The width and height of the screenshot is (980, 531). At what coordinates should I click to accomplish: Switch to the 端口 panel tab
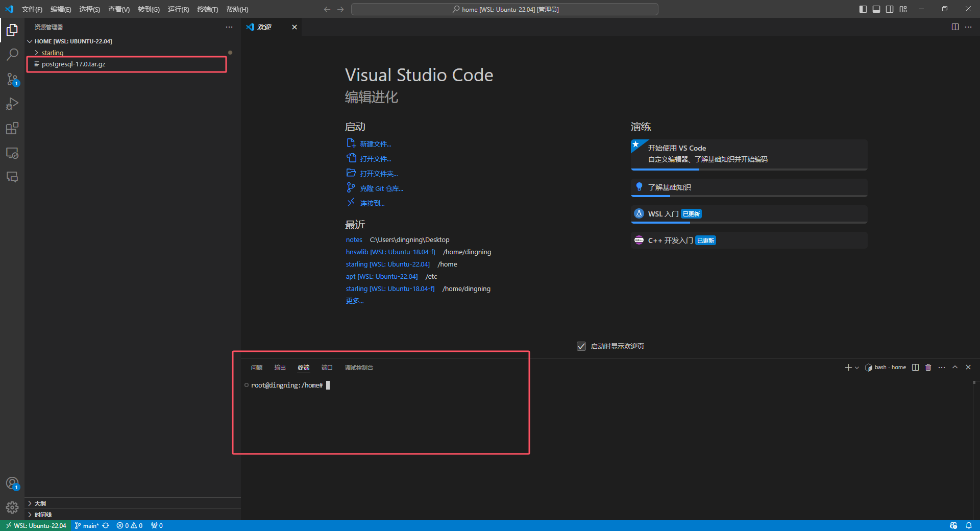(x=327, y=368)
